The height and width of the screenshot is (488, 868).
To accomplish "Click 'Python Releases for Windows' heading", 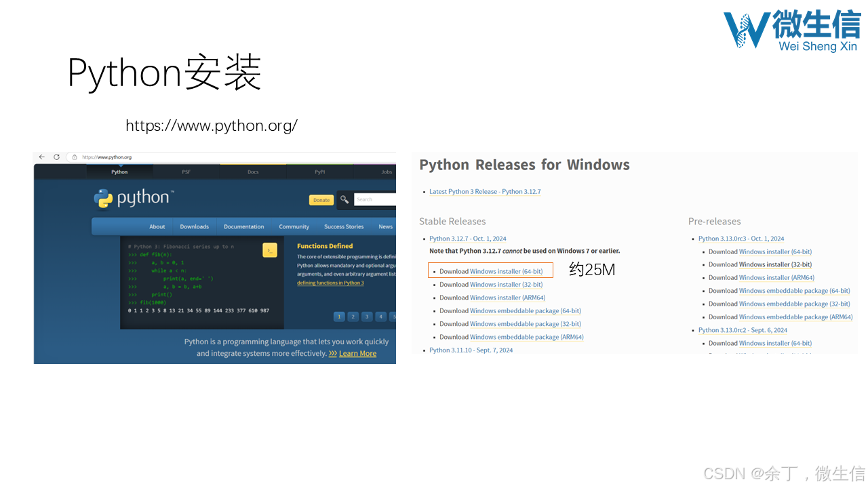I will pos(524,165).
